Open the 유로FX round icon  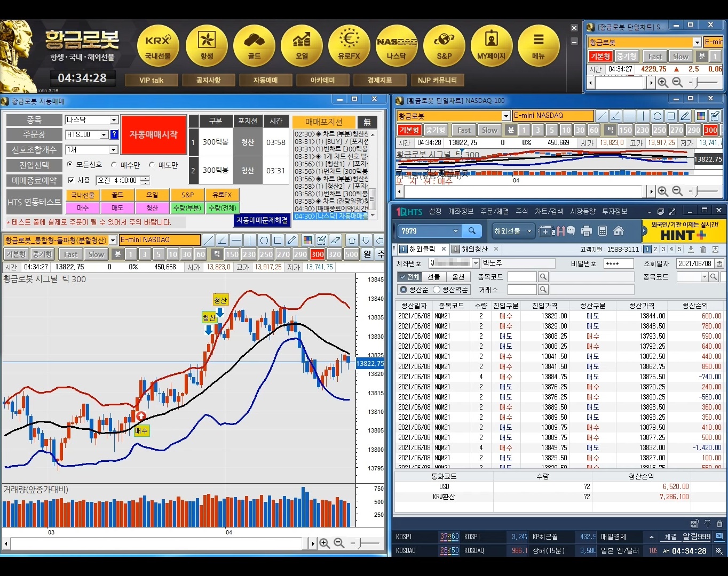(349, 46)
